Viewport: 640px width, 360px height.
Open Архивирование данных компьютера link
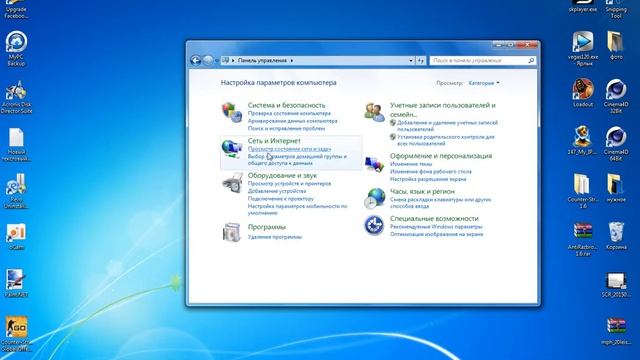pos(293,121)
